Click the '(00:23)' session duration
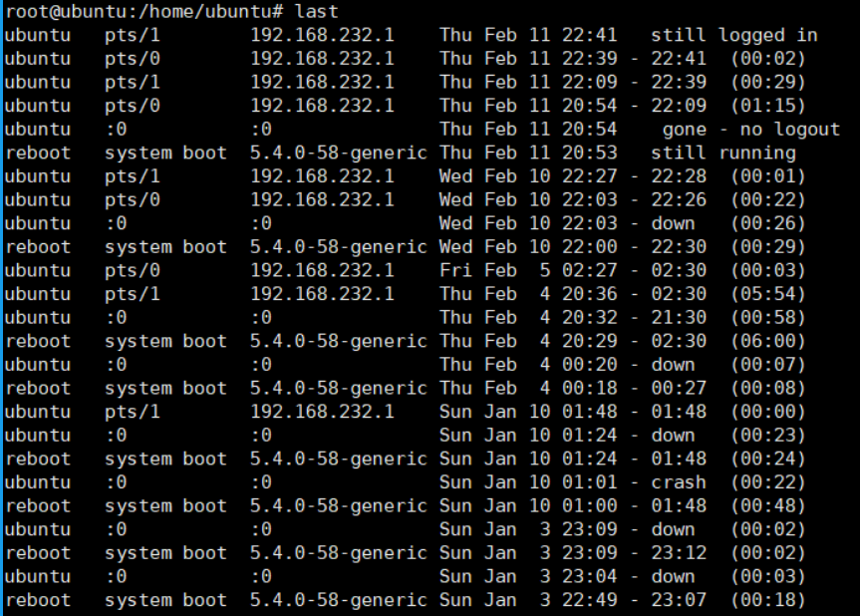860x616 pixels. (x=767, y=436)
